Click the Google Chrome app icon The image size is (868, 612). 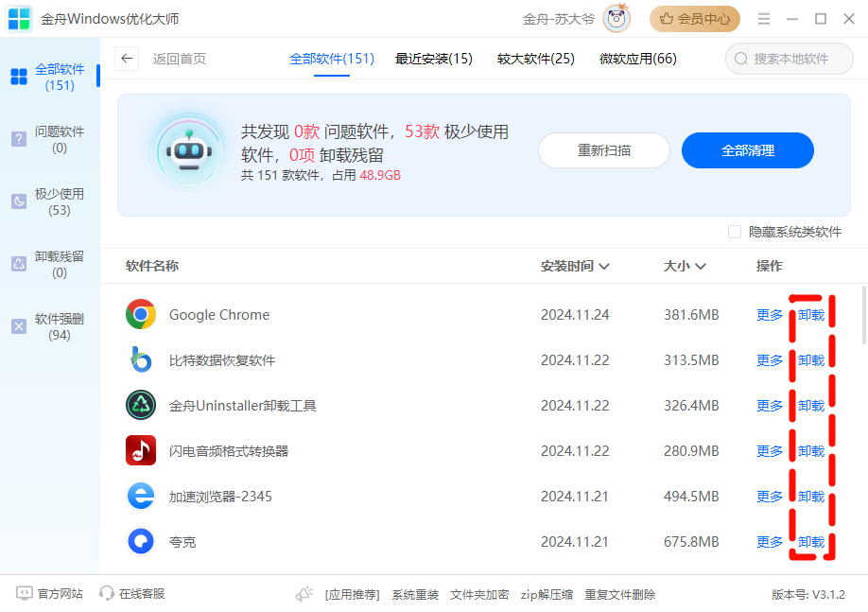click(141, 315)
